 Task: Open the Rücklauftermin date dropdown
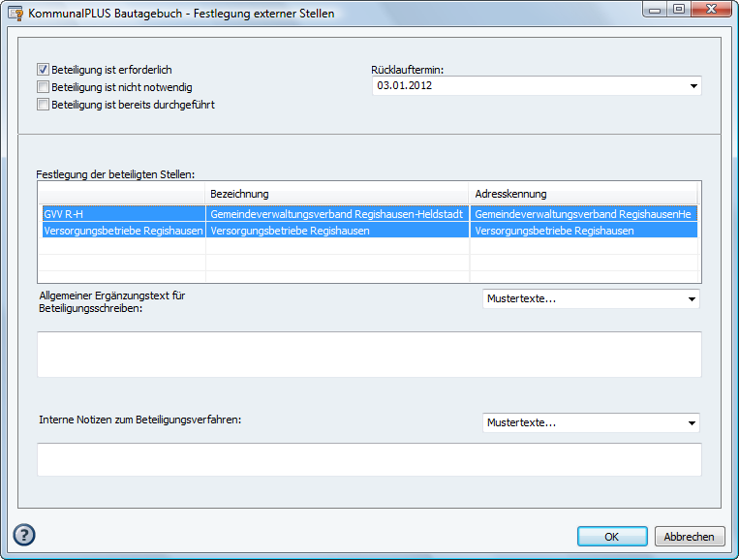pyautogui.click(x=693, y=86)
